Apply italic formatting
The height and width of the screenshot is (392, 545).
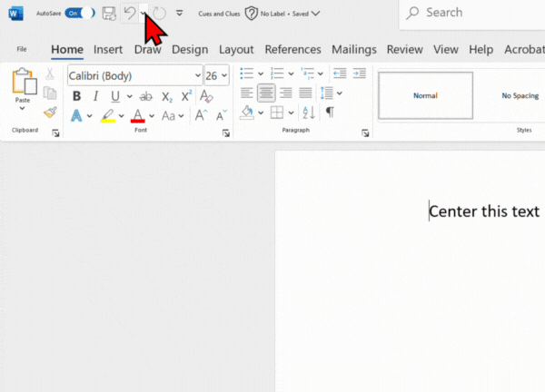(x=96, y=96)
